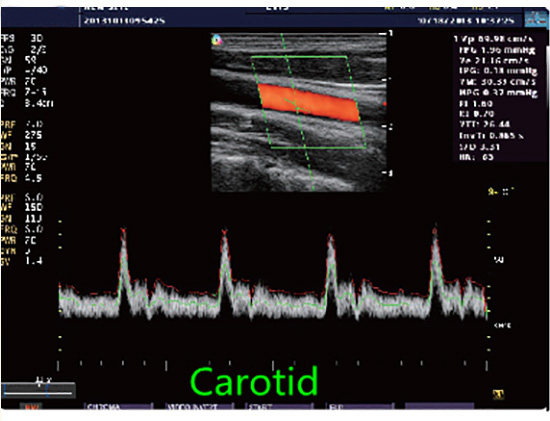Select the fourth bottom bar softkey

click(x=360, y=407)
